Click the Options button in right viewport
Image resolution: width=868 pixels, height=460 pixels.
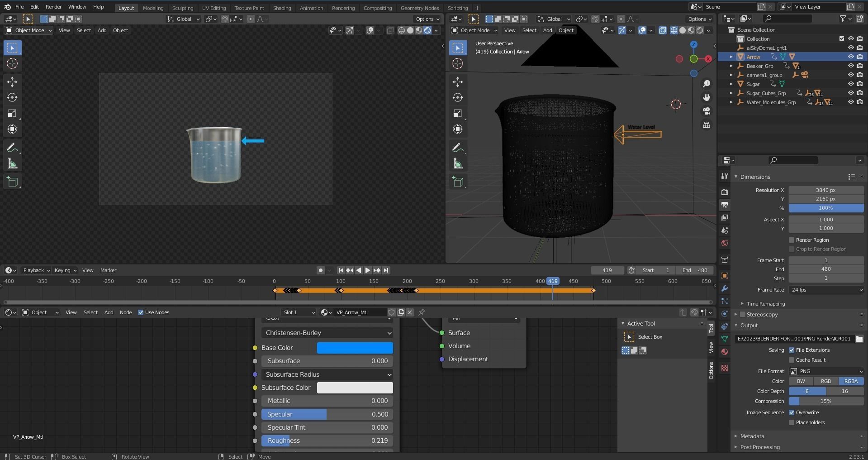(x=700, y=19)
